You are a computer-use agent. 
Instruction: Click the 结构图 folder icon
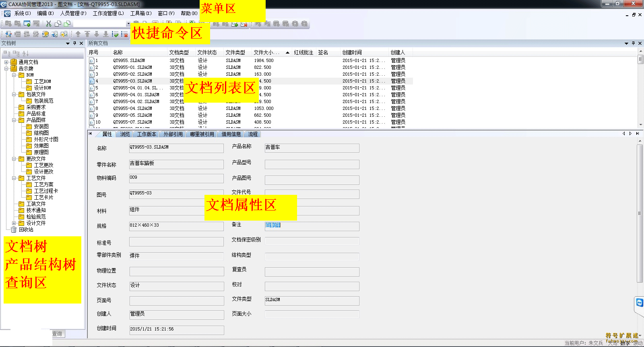tap(29, 133)
